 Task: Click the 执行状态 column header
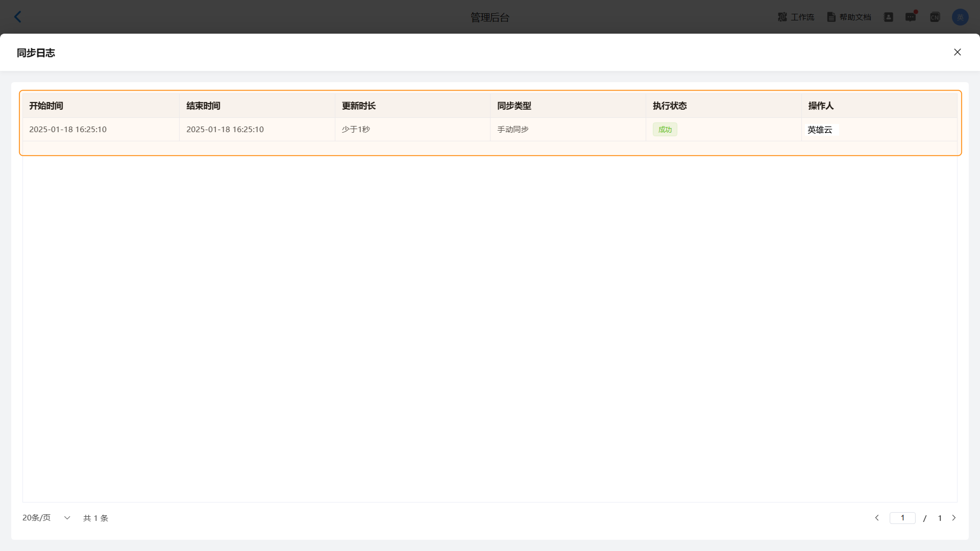point(724,106)
